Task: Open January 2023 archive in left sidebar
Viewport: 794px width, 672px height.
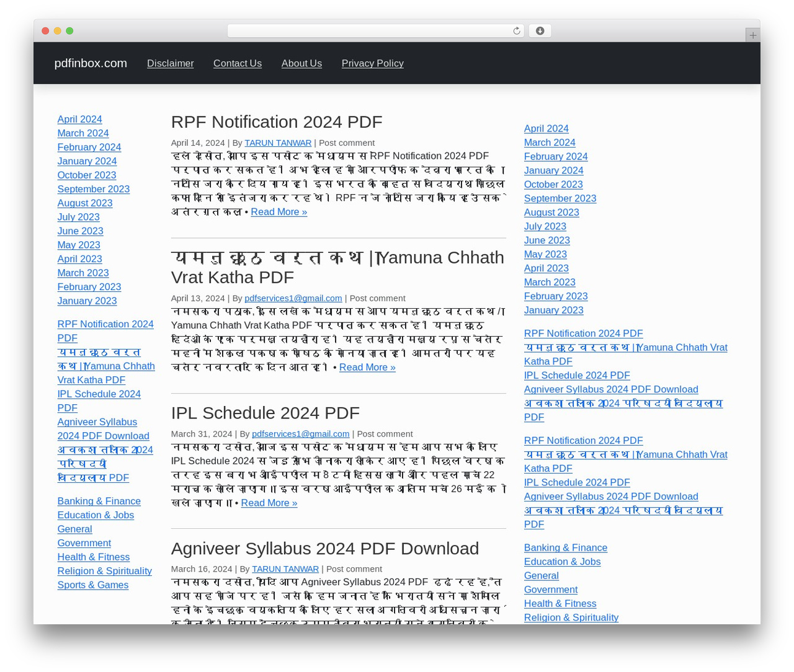Action: [87, 301]
